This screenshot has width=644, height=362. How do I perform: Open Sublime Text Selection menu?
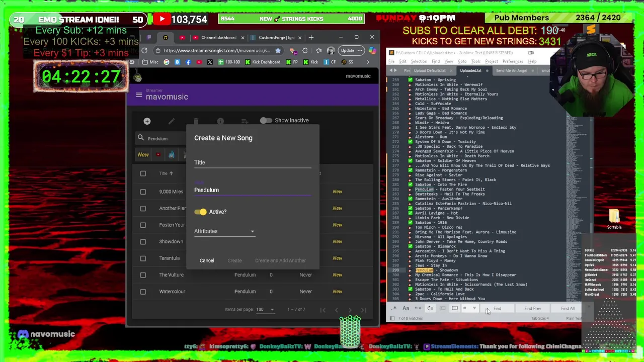(419, 61)
